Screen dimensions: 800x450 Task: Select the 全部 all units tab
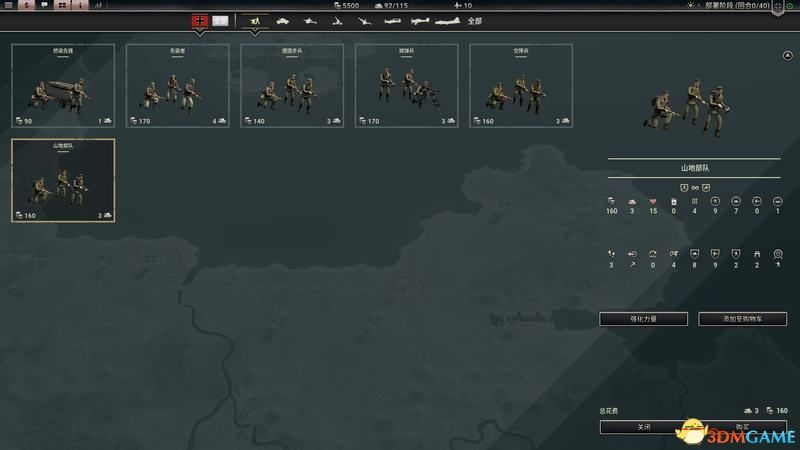tap(475, 21)
